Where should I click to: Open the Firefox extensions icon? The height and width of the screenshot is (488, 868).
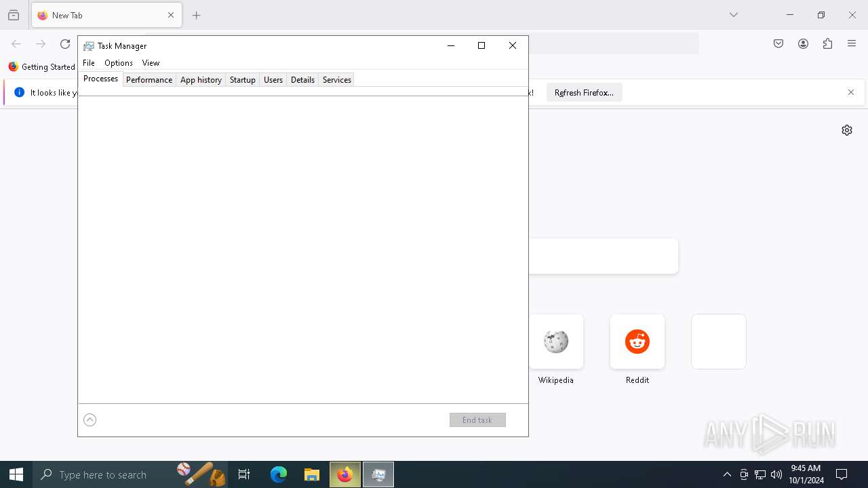827,44
